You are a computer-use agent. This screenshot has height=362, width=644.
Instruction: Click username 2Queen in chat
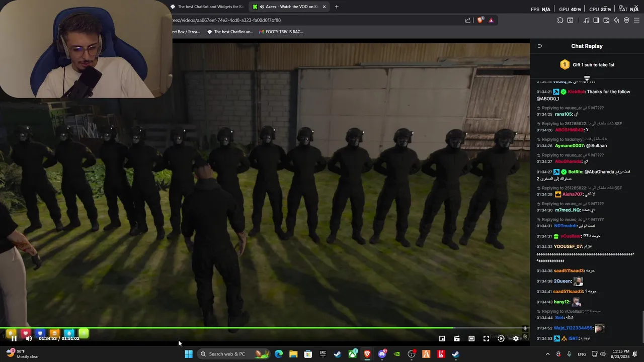tap(562, 282)
